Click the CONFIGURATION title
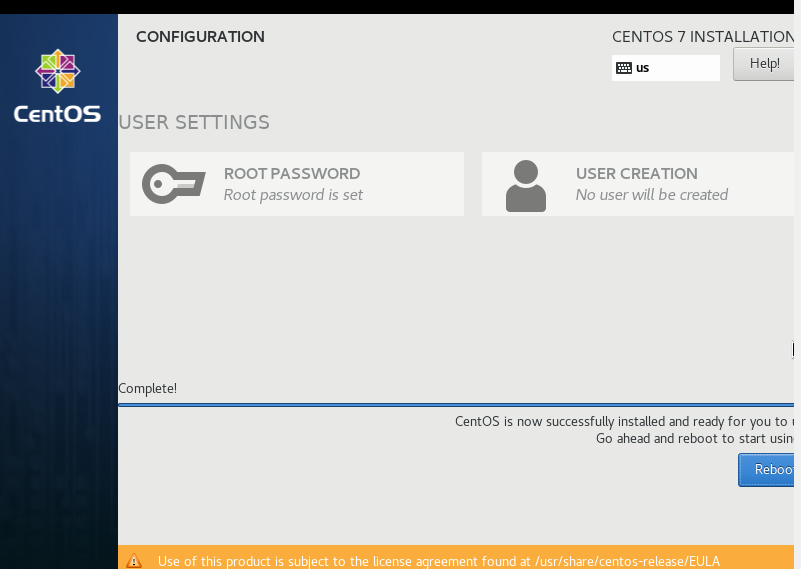This screenshot has height=569, width=801. 200,37
